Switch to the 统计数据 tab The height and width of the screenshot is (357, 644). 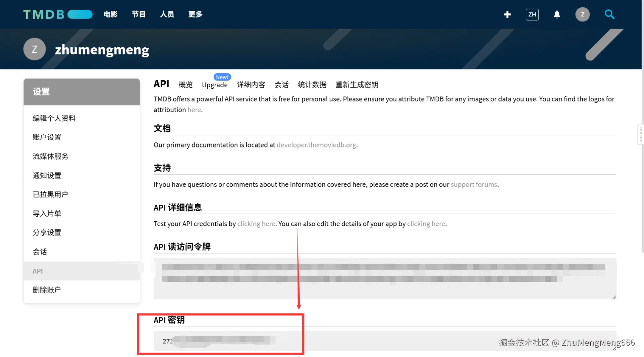point(312,85)
